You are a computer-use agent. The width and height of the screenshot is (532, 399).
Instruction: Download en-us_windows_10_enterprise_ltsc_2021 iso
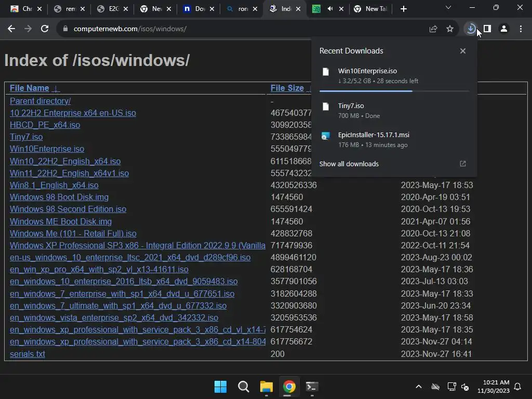pos(130,258)
